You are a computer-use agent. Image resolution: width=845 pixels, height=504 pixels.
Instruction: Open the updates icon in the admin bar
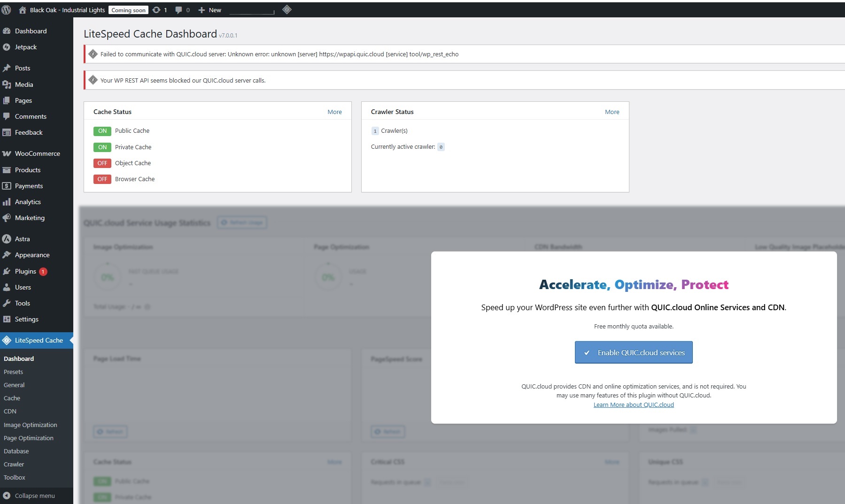click(156, 10)
